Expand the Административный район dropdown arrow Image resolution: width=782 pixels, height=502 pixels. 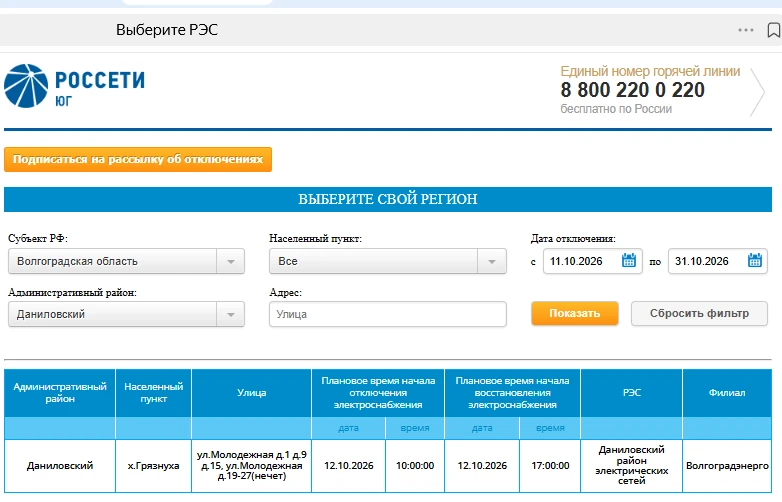(230, 315)
